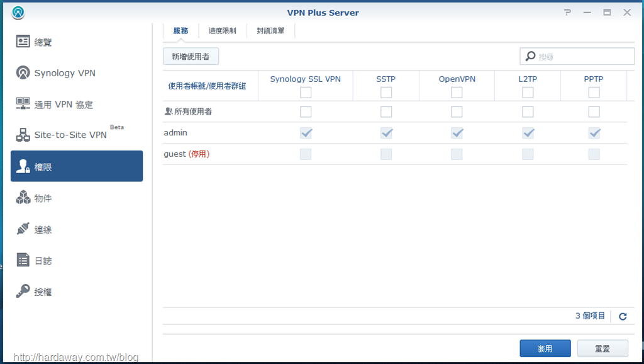Click the 3 個項目 item count
The image size is (644, 364).
[590, 316]
